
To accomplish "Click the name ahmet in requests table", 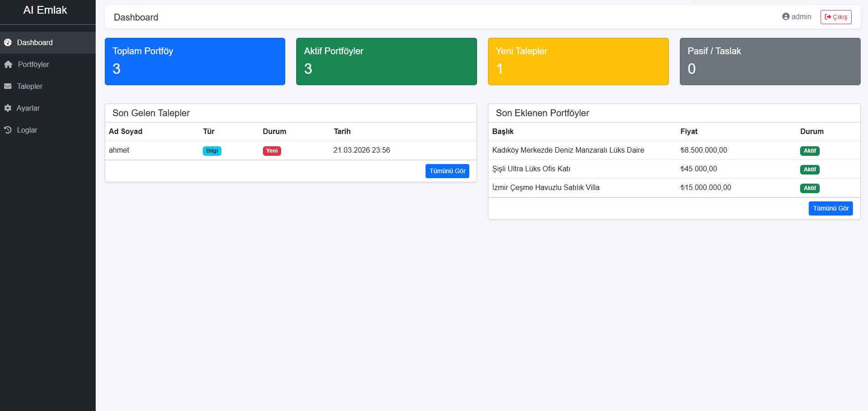I will 119,150.
